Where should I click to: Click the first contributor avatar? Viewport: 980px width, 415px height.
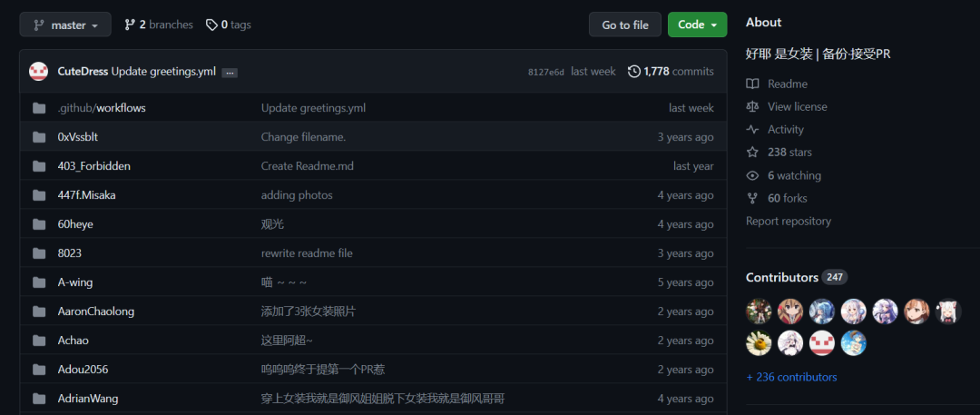point(759,311)
